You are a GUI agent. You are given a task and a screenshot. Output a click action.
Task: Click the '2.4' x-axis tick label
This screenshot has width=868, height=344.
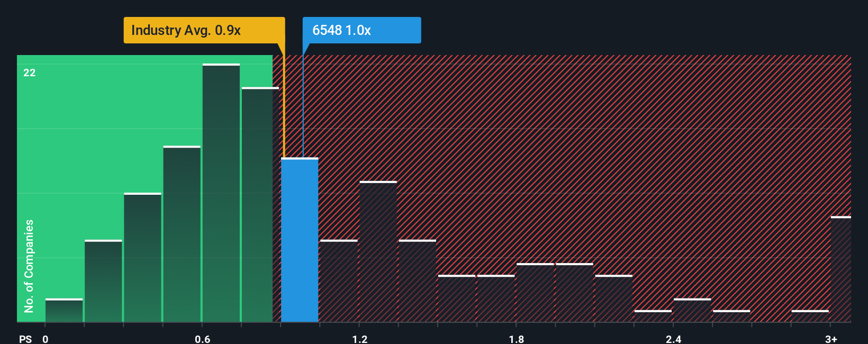673,339
